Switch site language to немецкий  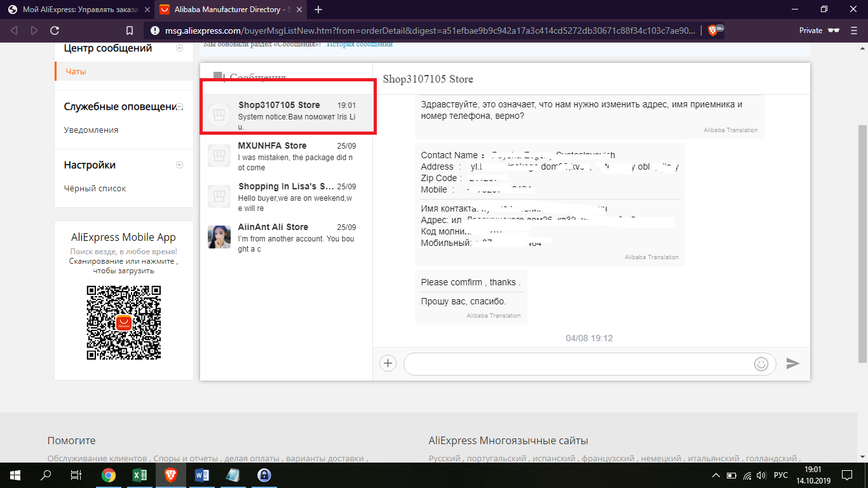[x=662, y=459]
